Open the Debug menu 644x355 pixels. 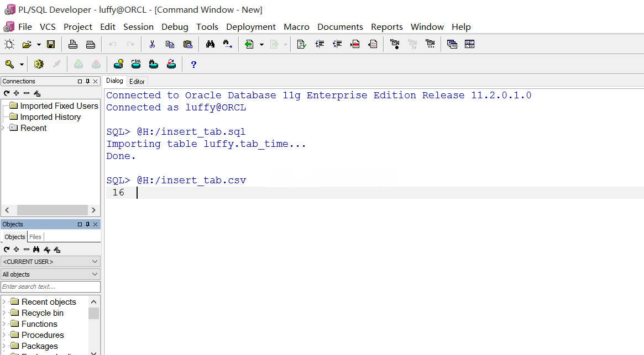175,27
